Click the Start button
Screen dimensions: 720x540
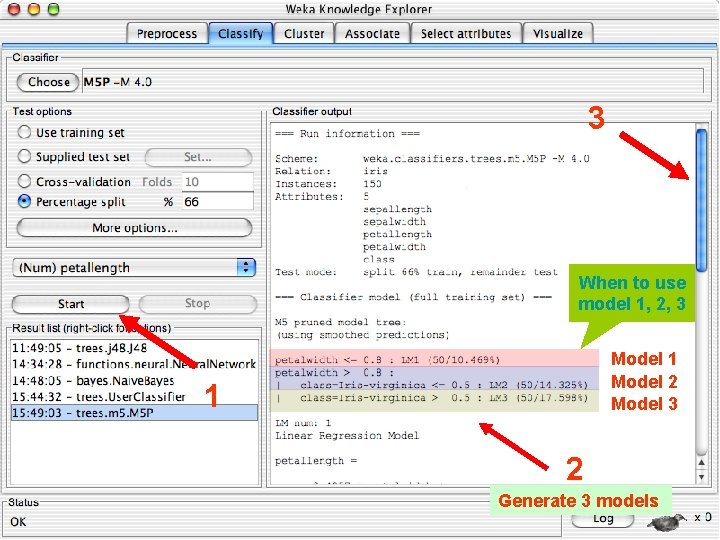[71, 304]
